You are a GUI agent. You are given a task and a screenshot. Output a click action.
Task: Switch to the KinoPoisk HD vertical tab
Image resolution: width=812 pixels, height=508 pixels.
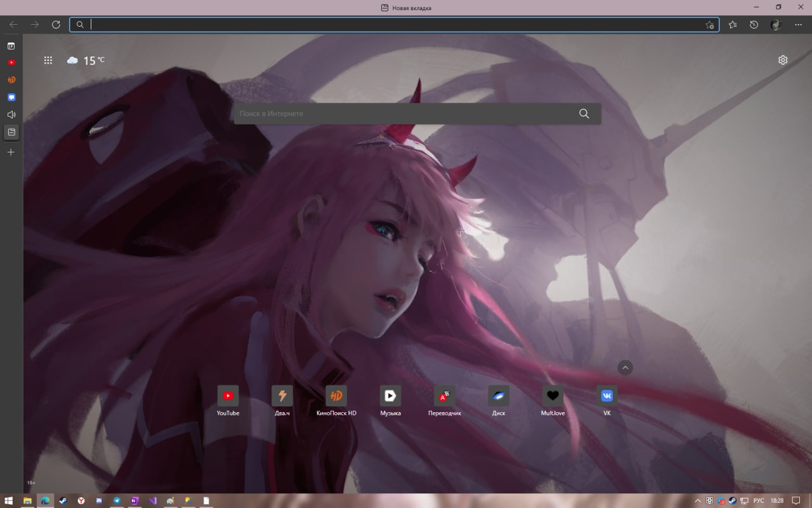point(11,80)
